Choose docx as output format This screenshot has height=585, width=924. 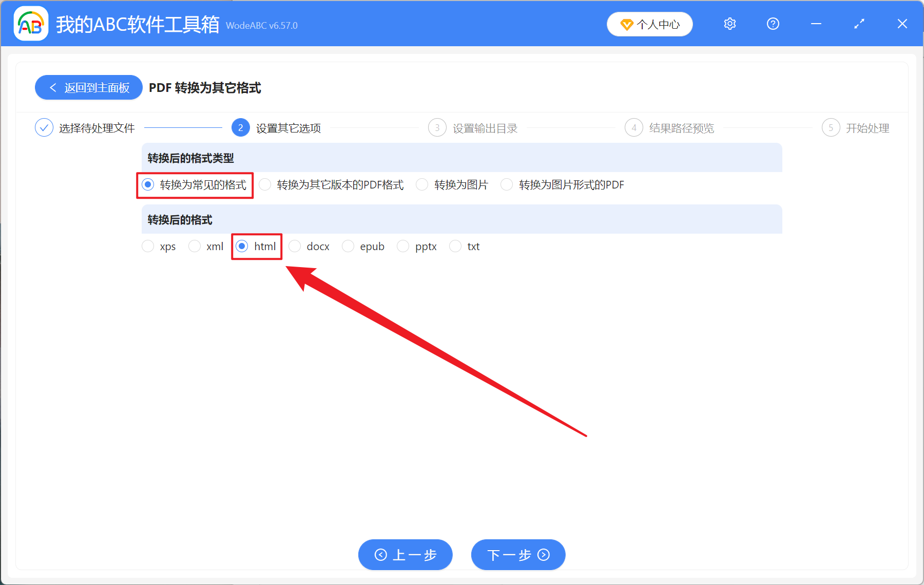(295, 246)
